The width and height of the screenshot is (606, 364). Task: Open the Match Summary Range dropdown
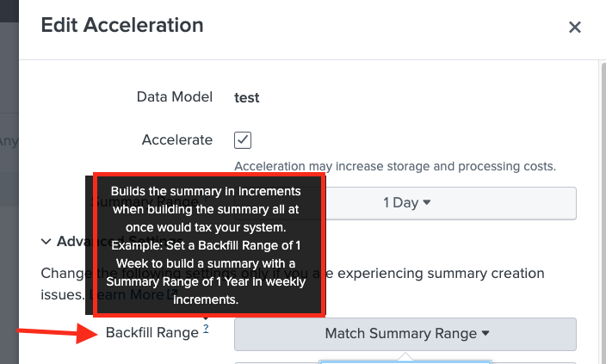coord(405,333)
